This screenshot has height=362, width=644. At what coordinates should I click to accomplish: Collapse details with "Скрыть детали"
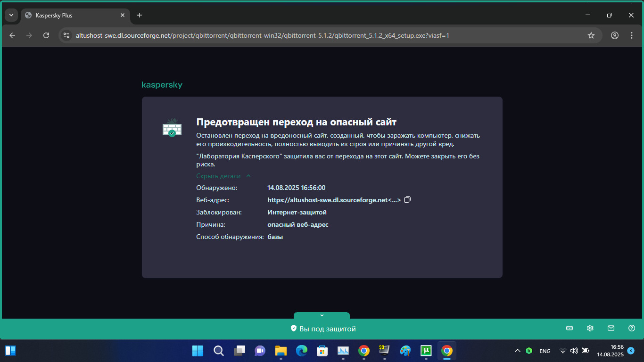tap(223, 176)
